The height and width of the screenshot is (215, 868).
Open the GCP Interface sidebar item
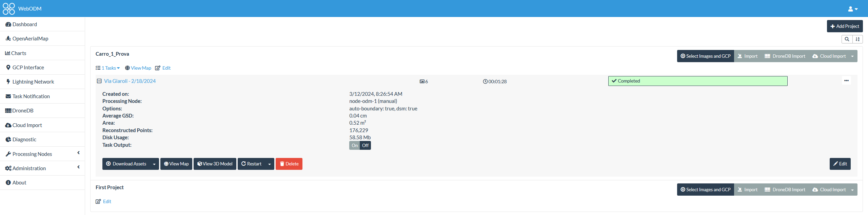click(x=28, y=68)
